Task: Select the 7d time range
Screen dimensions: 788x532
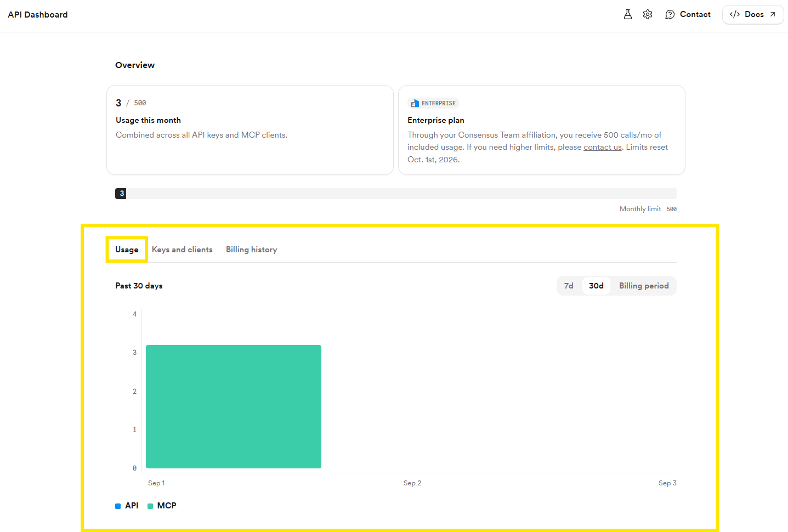Action: (569, 286)
